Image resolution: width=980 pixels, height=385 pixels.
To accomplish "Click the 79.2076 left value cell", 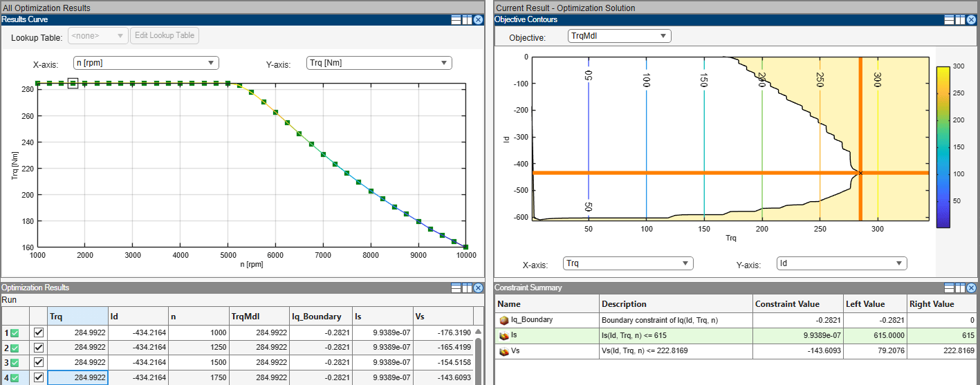I will (873, 351).
